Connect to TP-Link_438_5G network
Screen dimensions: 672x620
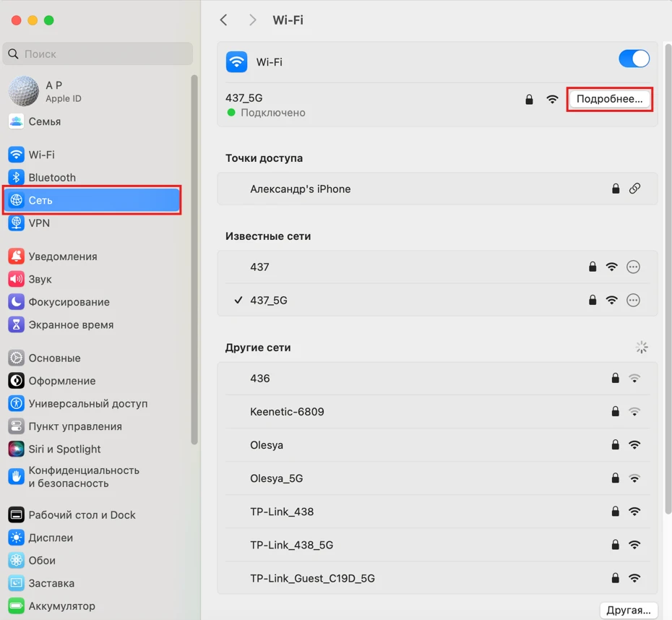tap(437, 545)
